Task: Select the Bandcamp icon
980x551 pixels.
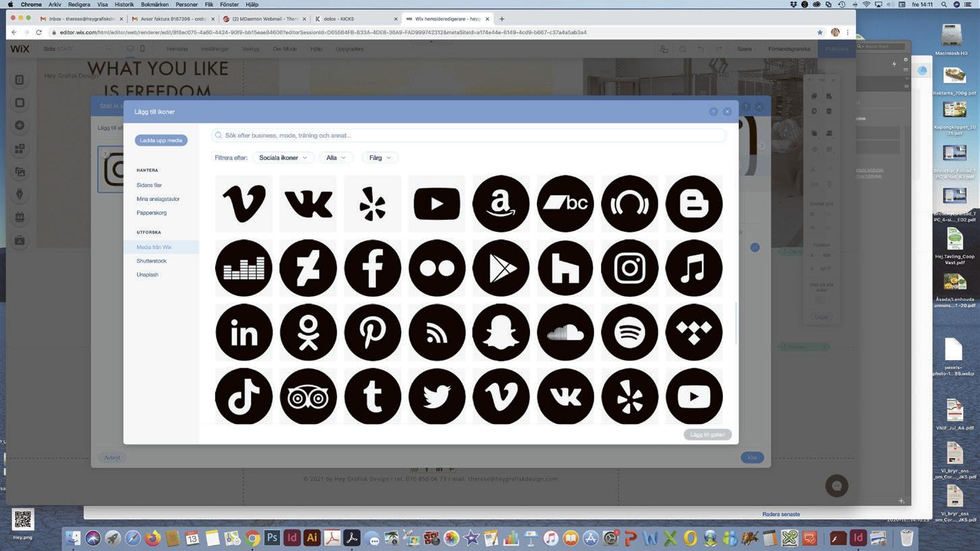Action: [565, 204]
